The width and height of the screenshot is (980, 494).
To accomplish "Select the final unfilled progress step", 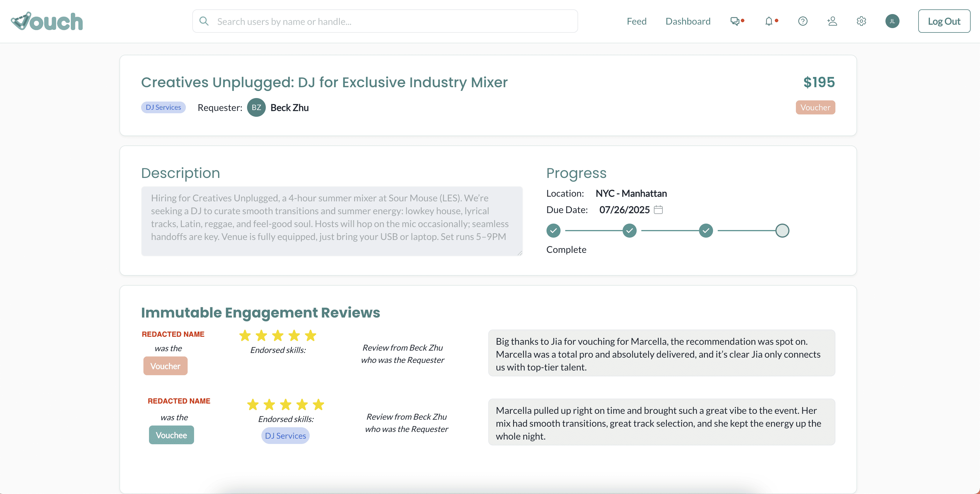I will click(x=782, y=230).
